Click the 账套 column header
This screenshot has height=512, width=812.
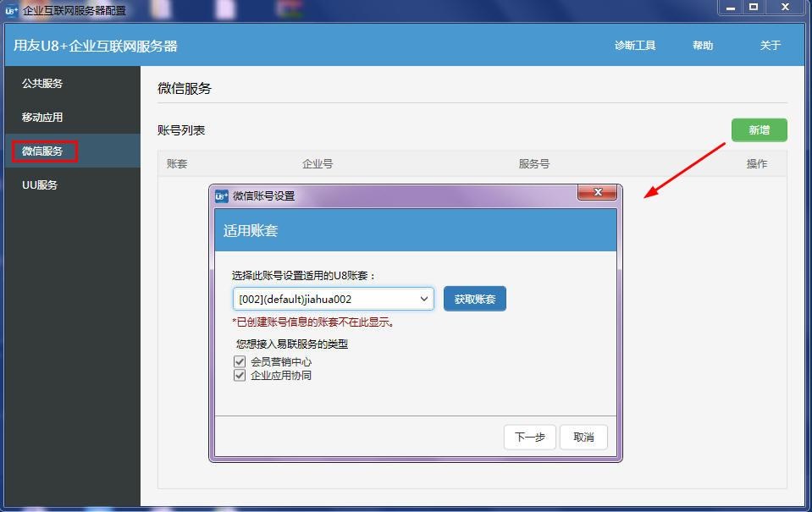177,164
